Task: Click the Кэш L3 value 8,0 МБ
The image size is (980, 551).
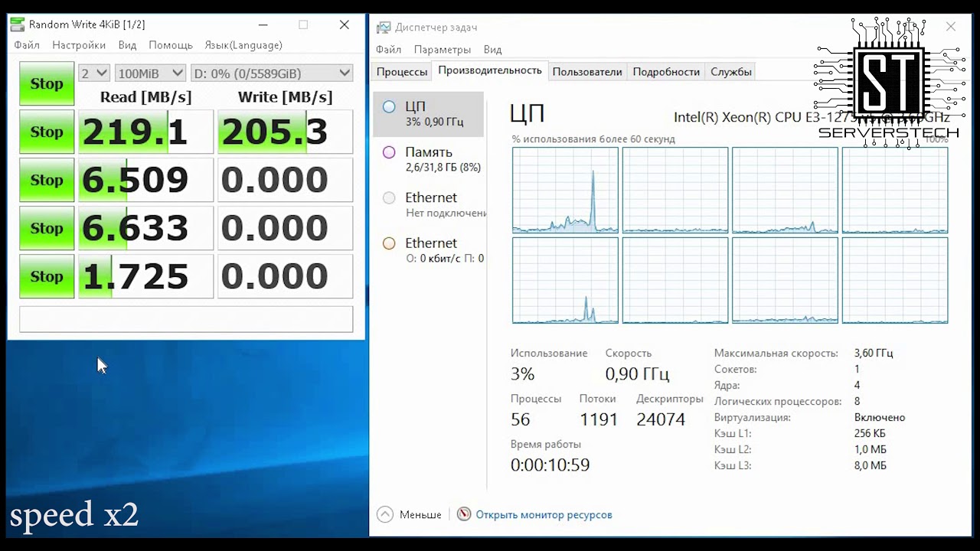Action: tap(871, 465)
